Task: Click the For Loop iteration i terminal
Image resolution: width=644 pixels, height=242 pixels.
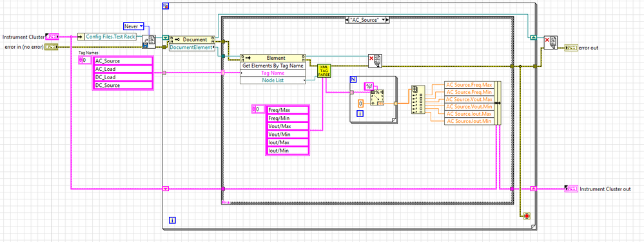Action: click(x=360, y=114)
